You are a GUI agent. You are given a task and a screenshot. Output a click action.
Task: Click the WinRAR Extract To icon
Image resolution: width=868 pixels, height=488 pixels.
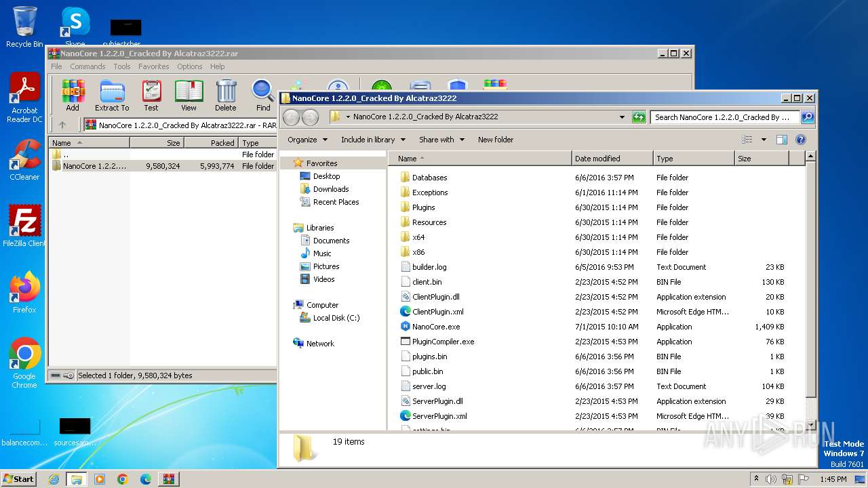(x=112, y=95)
